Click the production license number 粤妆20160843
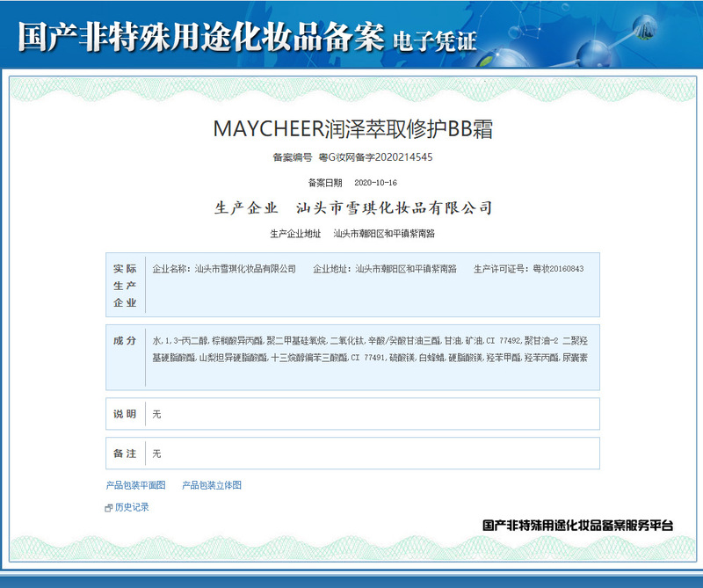The height and width of the screenshot is (588, 703). 558,269
